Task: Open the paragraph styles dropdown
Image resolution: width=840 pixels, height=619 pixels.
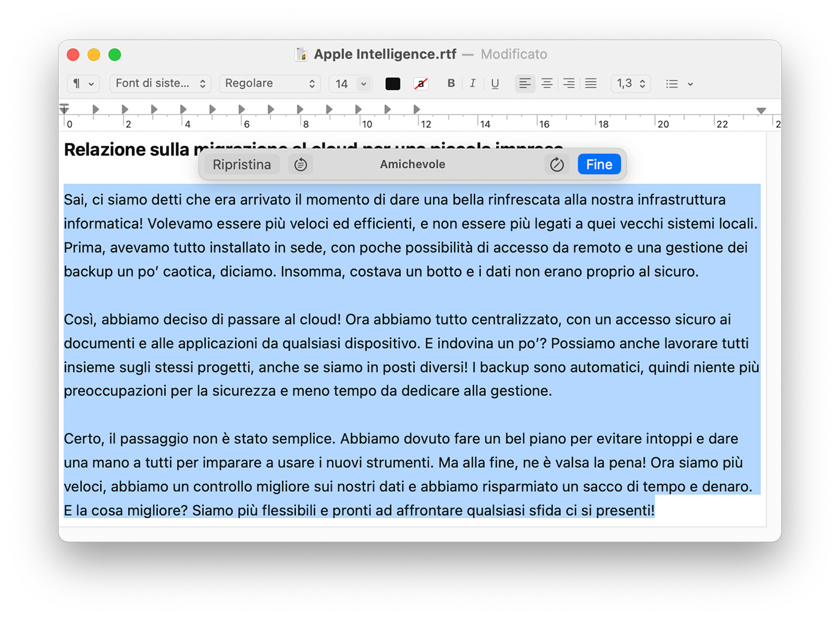Action: click(x=83, y=83)
